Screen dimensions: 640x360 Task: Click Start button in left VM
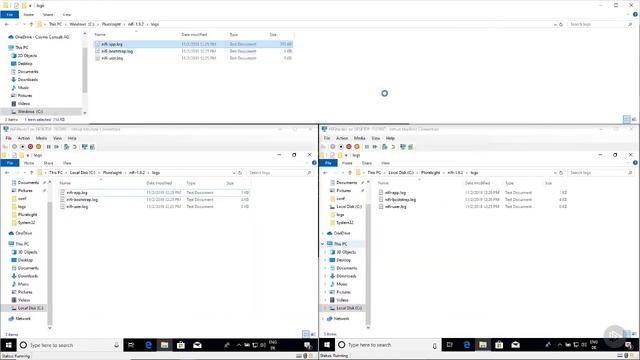[x=9, y=345]
